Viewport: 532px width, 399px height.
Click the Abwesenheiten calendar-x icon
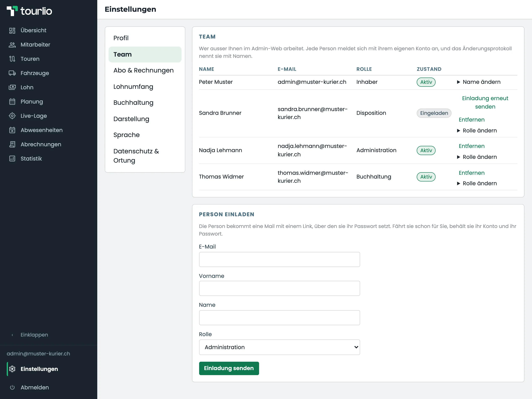[x=12, y=130]
